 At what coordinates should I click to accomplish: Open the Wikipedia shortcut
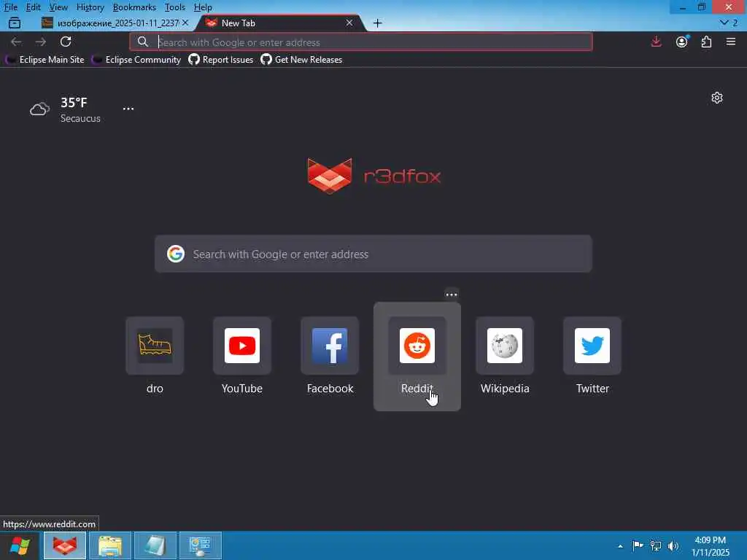(505, 356)
